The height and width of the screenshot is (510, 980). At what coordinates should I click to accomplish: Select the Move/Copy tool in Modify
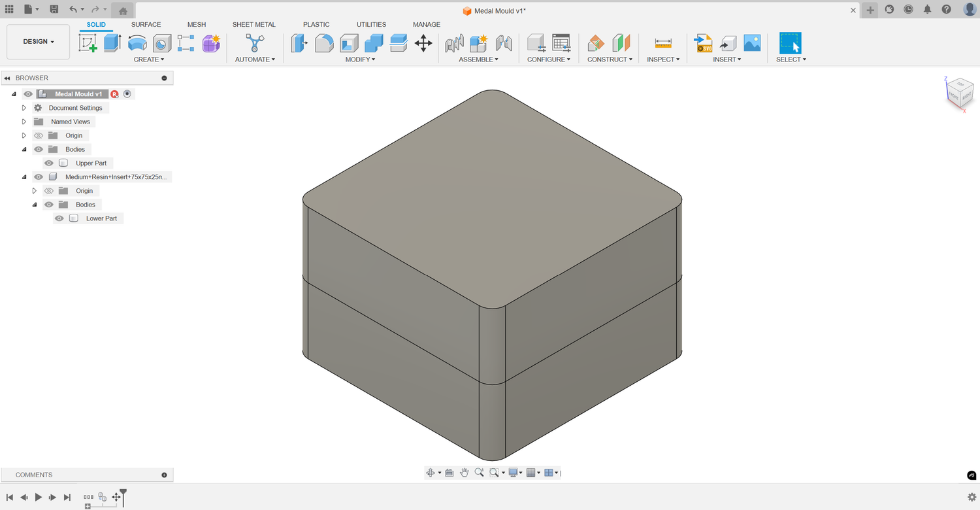[x=423, y=43]
